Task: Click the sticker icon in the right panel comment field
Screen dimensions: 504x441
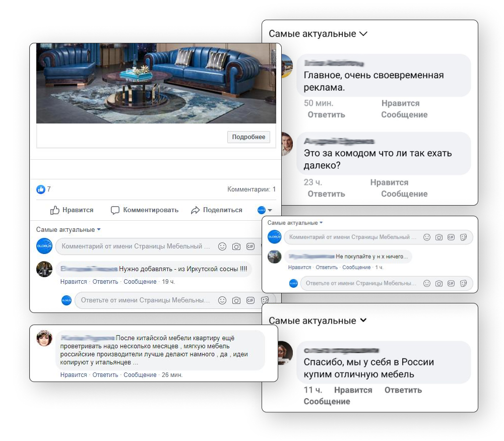Action: [463, 237]
